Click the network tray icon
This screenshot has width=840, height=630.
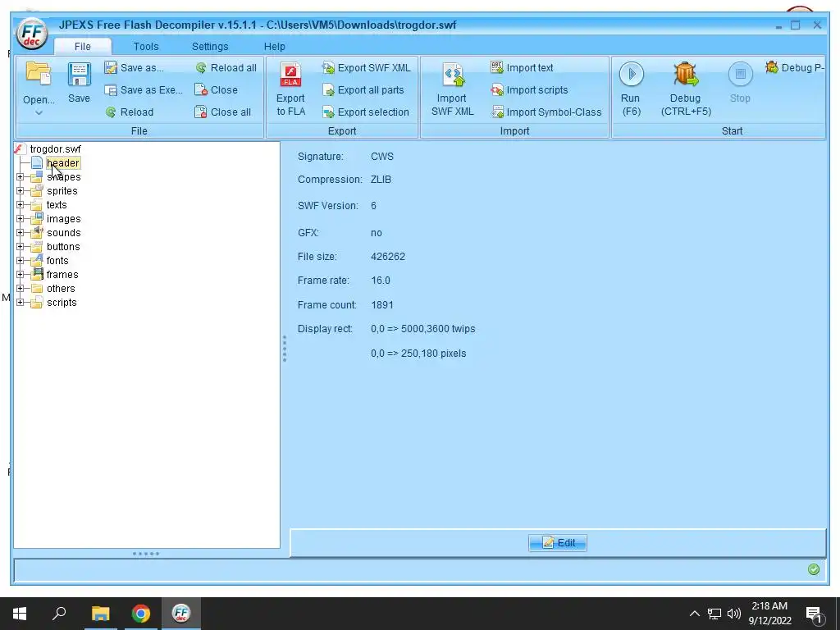pyautogui.click(x=714, y=614)
